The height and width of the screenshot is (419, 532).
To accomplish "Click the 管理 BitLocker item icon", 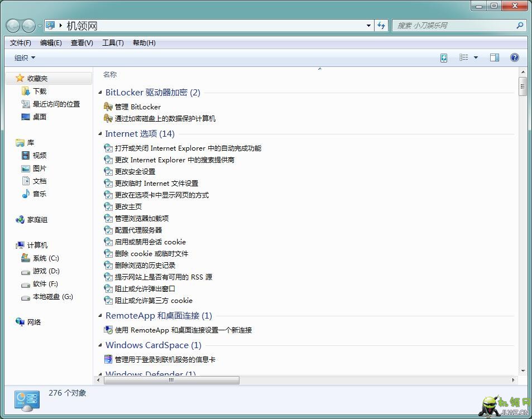I will coord(108,107).
